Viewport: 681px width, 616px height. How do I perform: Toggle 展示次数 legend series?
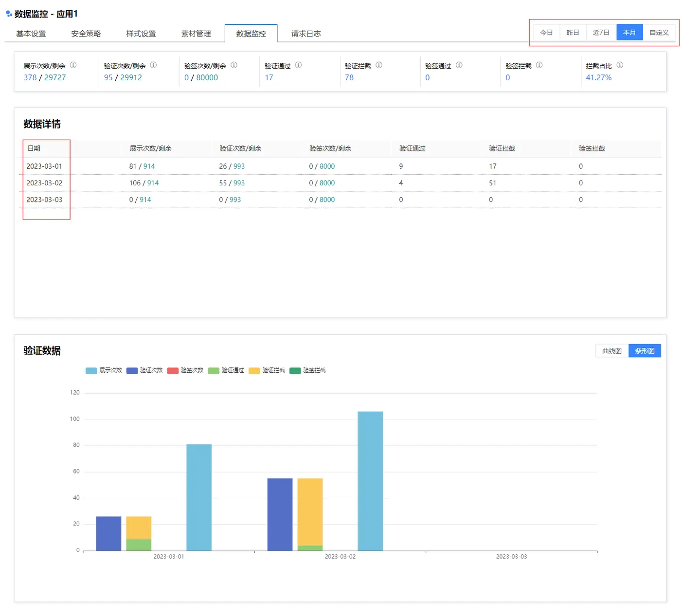click(104, 370)
